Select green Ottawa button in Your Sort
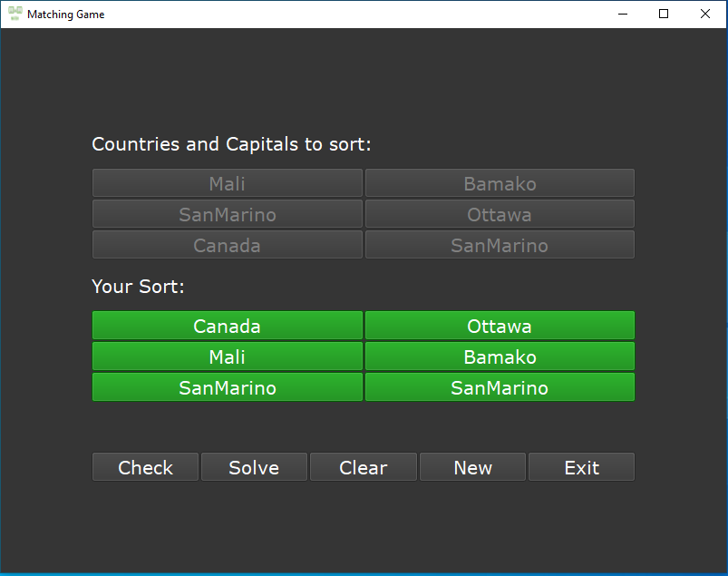Image resolution: width=728 pixels, height=576 pixels. click(500, 326)
